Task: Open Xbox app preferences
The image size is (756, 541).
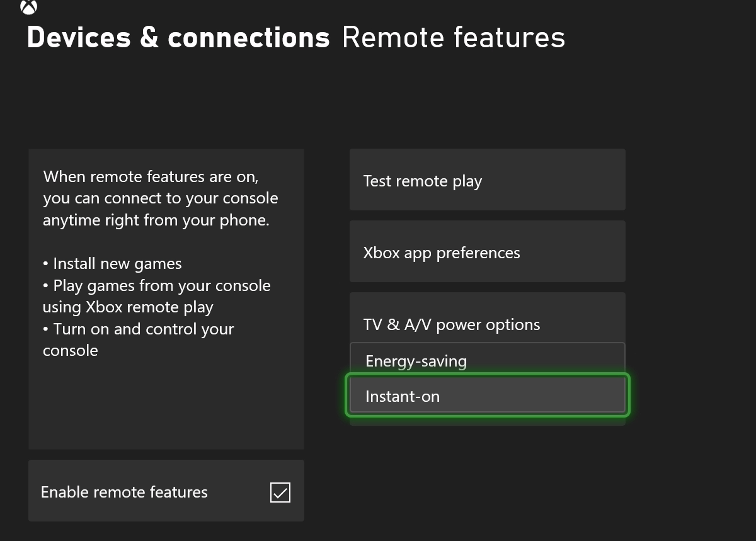Action: tap(487, 251)
